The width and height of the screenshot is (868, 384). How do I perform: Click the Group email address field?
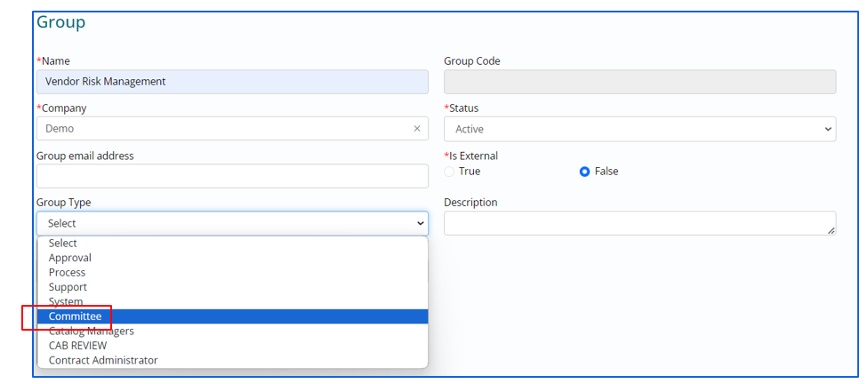[x=232, y=176]
